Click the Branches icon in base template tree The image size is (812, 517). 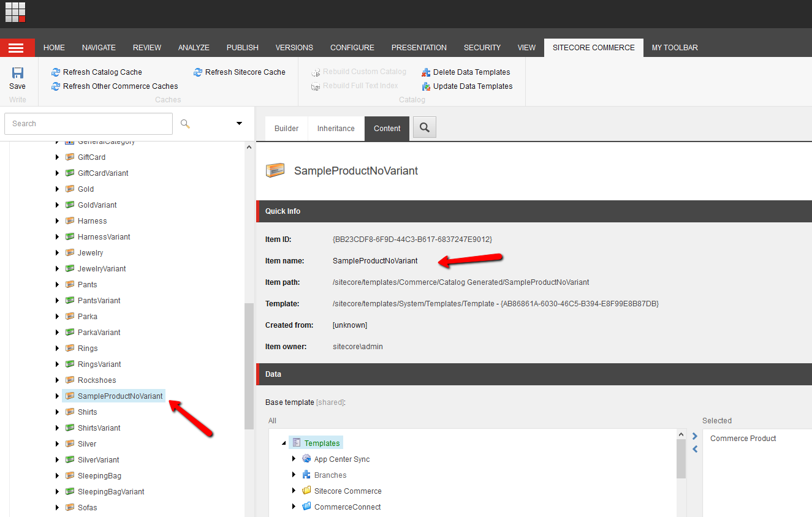(x=306, y=475)
